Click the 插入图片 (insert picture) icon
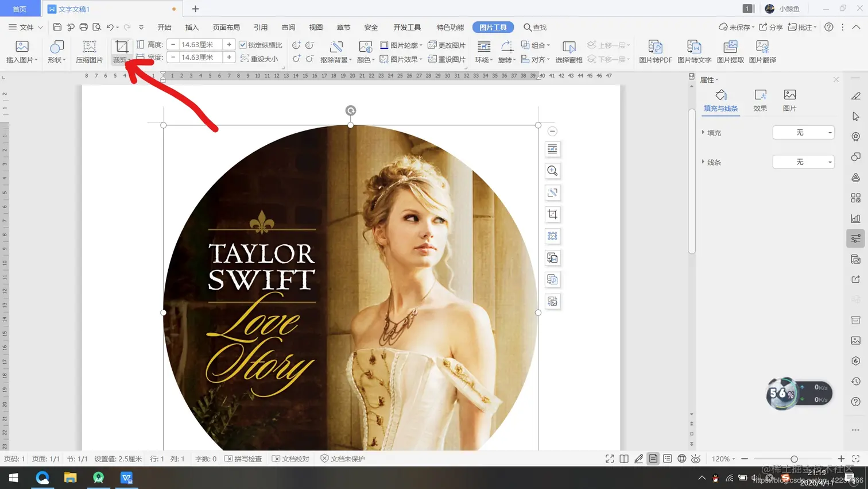The height and width of the screenshot is (489, 868). coord(22,47)
